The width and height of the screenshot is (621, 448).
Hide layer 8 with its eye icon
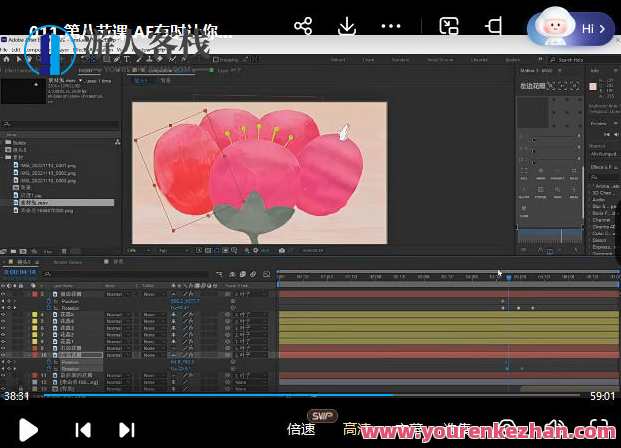coord(3,341)
